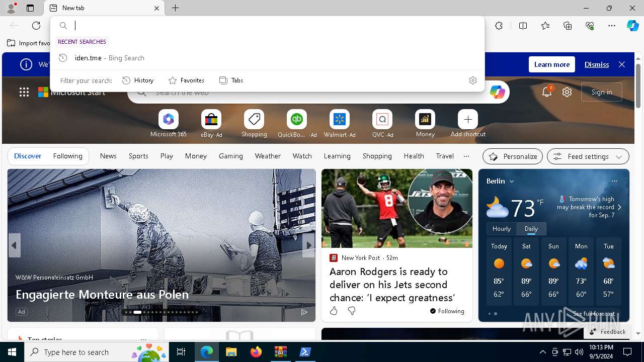Expand tomorrow's high record alert

(619, 207)
